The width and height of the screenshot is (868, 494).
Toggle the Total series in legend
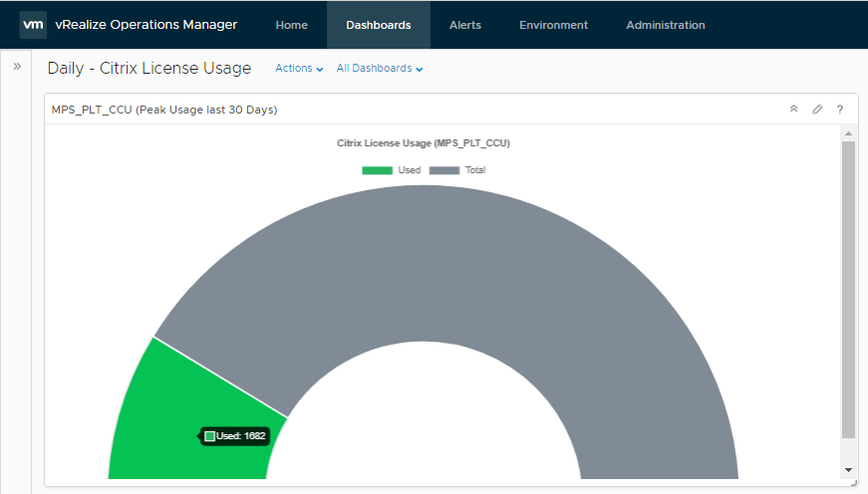[x=458, y=170]
